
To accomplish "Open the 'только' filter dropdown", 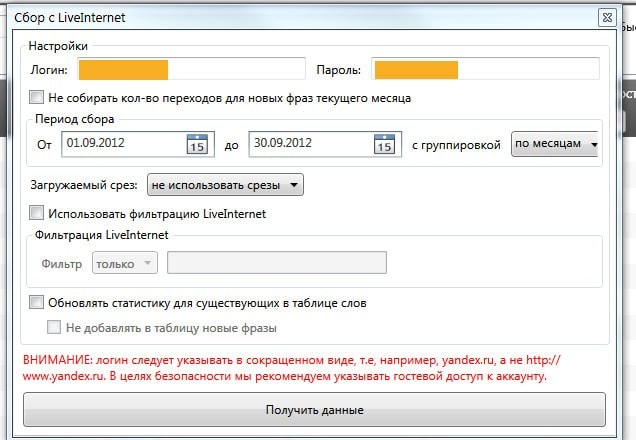I will [x=124, y=262].
